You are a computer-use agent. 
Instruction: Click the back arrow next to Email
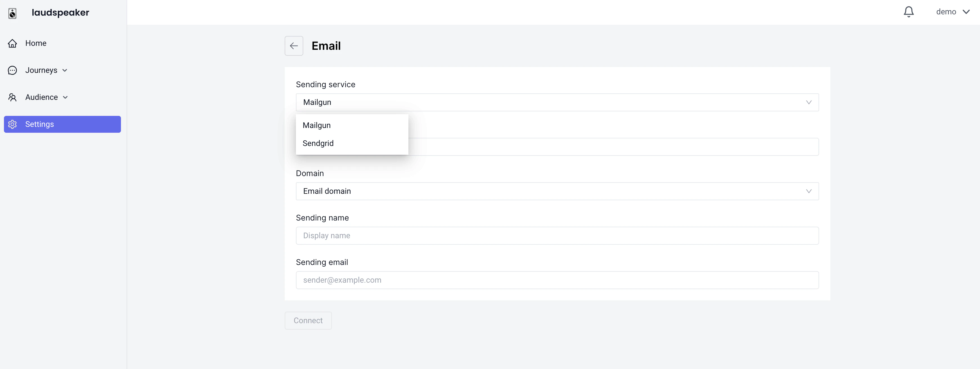pos(294,46)
